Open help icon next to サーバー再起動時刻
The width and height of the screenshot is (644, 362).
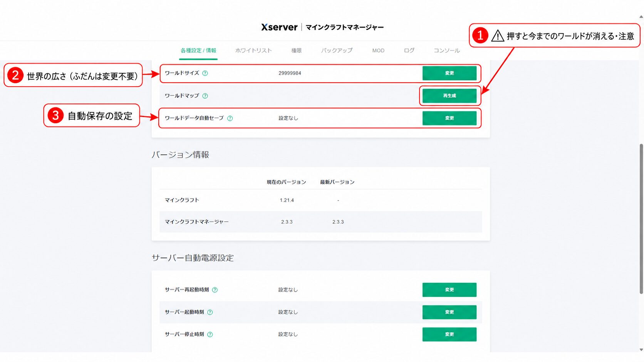(215, 290)
